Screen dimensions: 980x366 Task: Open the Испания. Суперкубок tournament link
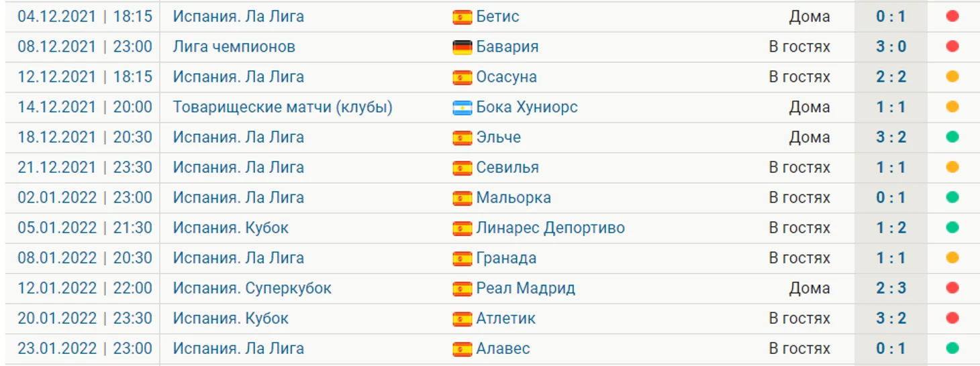tap(252, 288)
